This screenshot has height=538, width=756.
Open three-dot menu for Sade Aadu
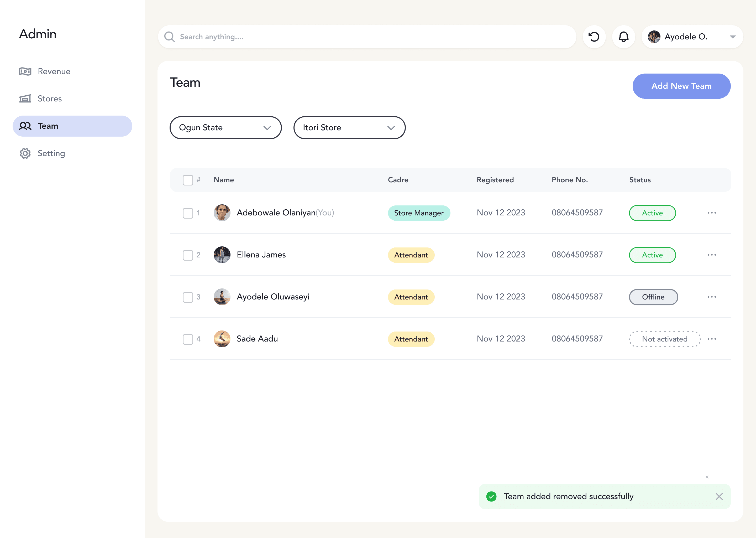point(712,339)
